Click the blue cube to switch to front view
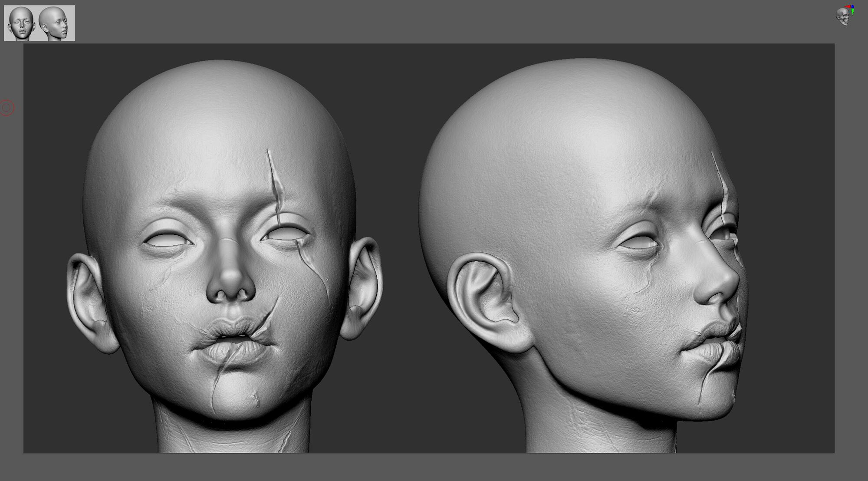Screen dimensions: 868x481 (x=853, y=6)
